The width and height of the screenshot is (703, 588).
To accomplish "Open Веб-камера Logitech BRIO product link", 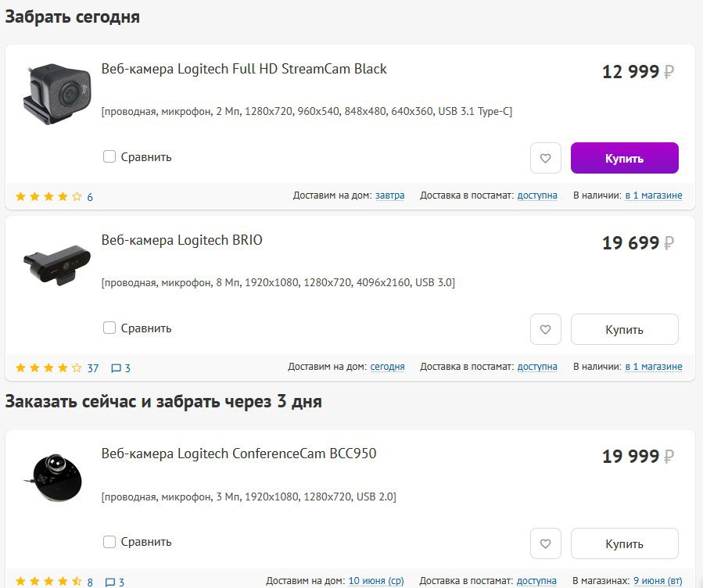I will tap(182, 240).
